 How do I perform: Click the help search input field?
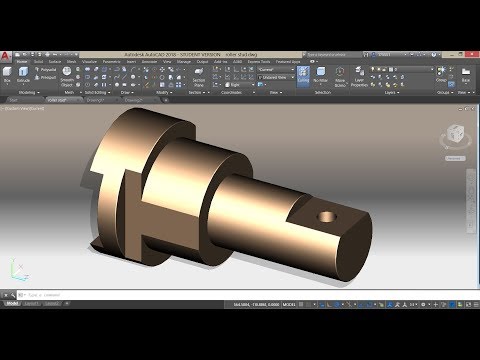tap(333, 54)
